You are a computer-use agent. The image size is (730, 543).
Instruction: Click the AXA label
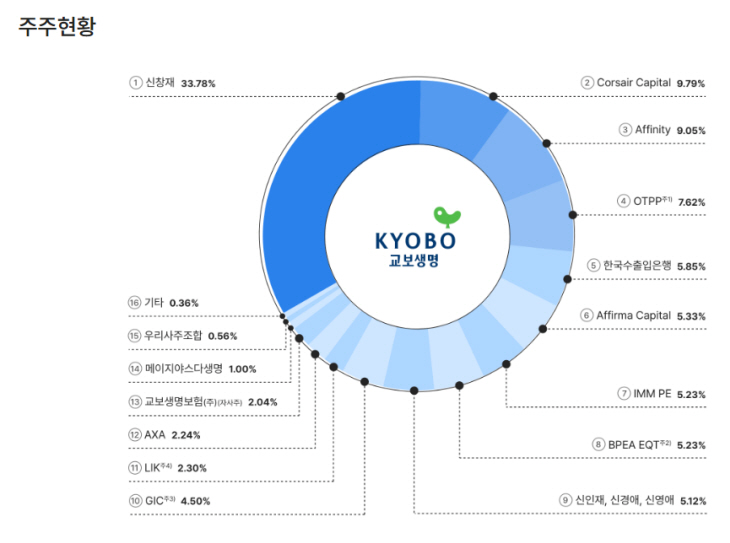coord(155,435)
